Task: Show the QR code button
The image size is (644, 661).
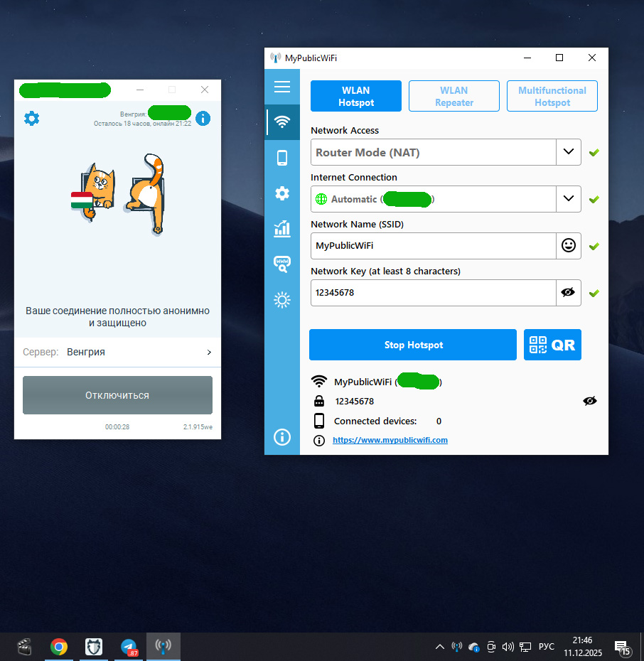Action: [552, 345]
